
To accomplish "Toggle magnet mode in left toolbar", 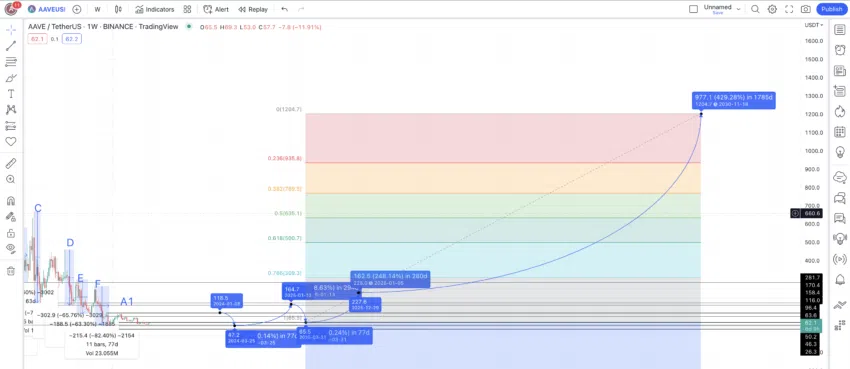I will 11,200.
